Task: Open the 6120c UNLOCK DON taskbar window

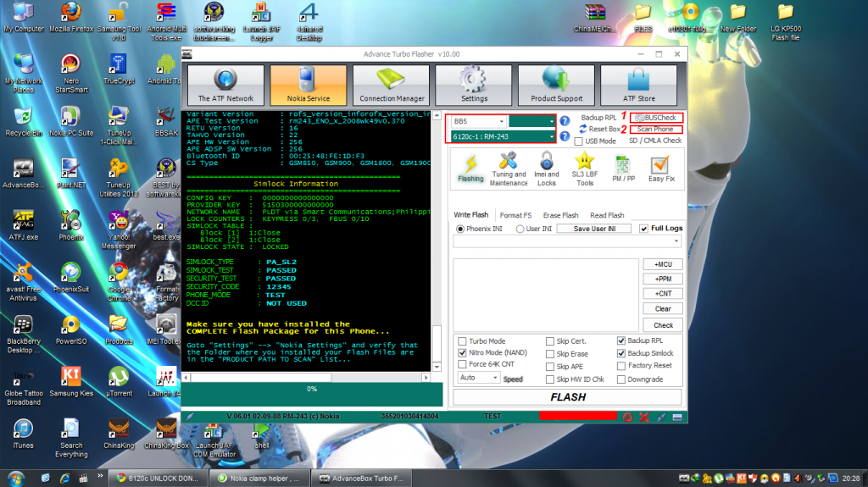Action: [x=157, y=479]
